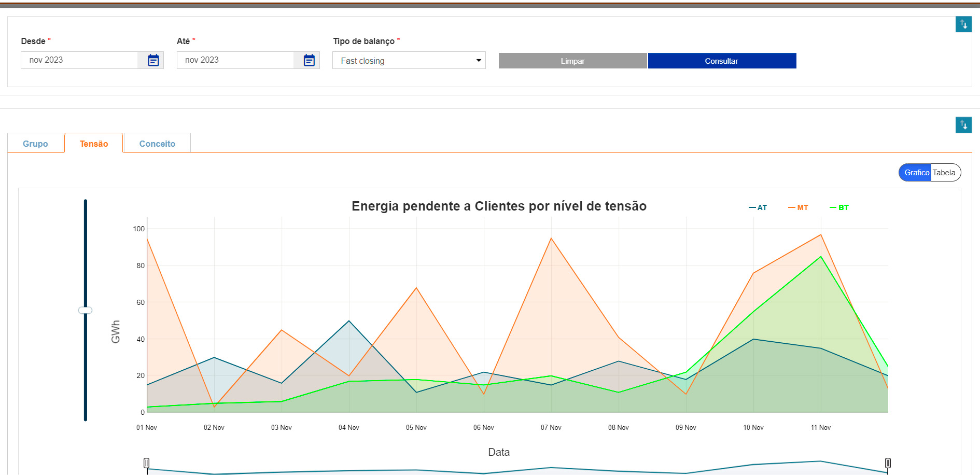Toggle the BT series in legend
Viewport: 980px width, 475px height.
point(839,207)
